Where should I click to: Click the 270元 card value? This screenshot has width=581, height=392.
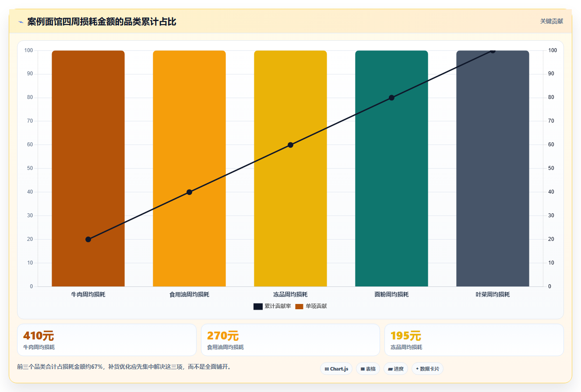click(223, 336)
